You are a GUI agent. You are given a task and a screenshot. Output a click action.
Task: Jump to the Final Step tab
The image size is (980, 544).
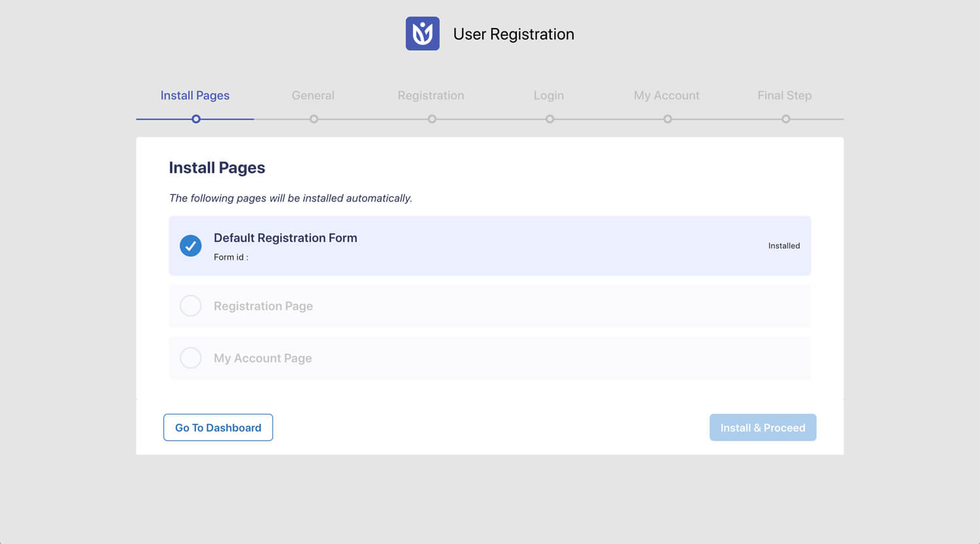(x=785, y=95)
